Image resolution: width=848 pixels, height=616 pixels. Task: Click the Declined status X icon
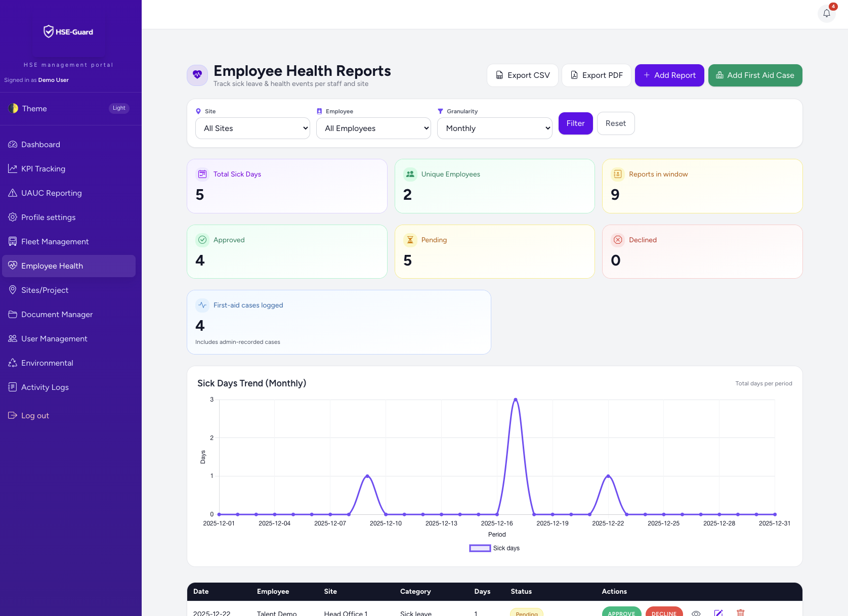pyautogui.click(x=618, y=240)
